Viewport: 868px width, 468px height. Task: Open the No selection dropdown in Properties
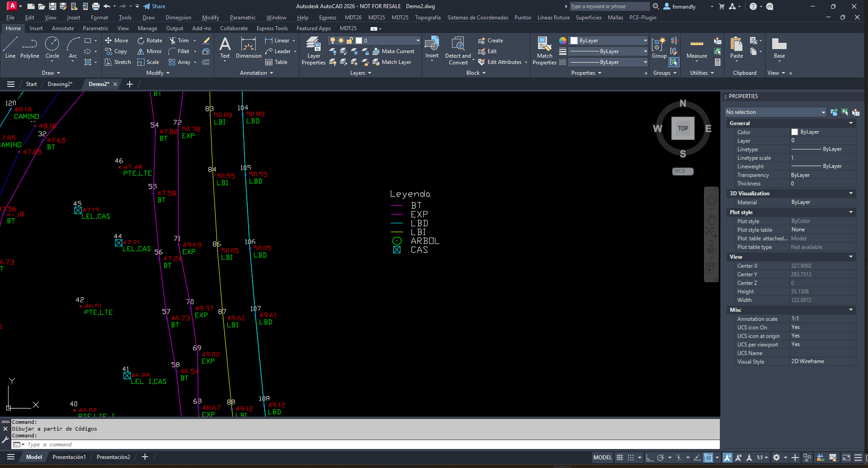click(775, 112)
